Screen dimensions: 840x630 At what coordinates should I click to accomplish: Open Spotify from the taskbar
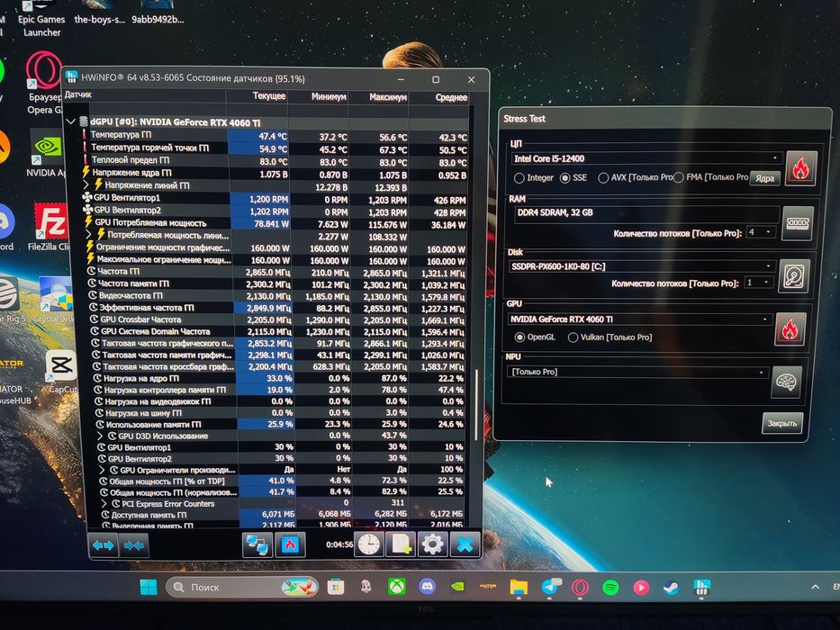pos(610,588)
